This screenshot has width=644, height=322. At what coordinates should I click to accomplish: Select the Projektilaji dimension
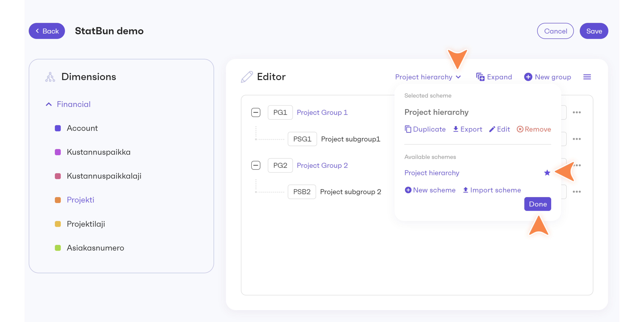[x=86, y=224]
